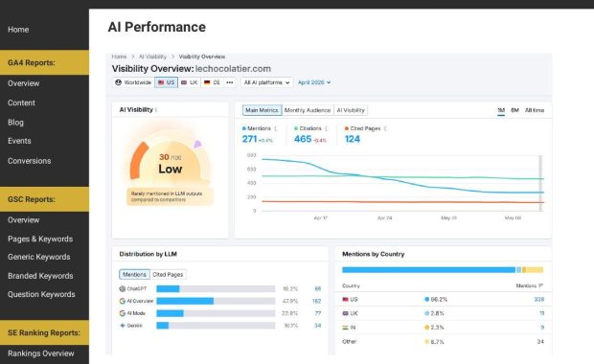Open the Events report
The width and height of the screenshot is (594, 364).
pyautogui.click(x=19, y=141)
